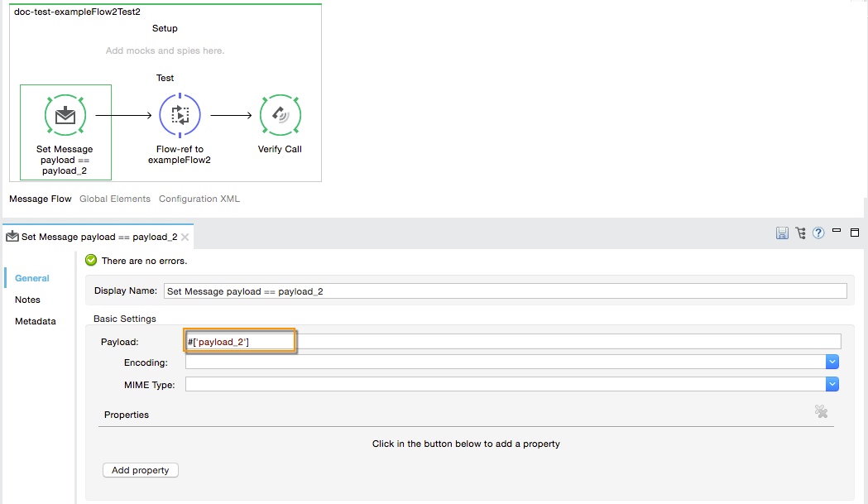This screenshot has width=868, height=504.
Task: Close the Set Message payload tab
Action: click(x=185, y=238)
